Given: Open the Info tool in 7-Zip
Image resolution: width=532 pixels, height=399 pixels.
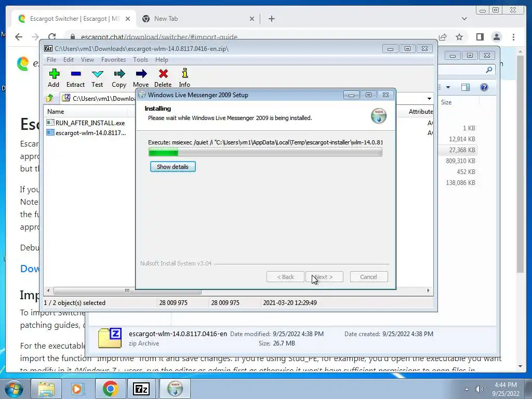Looking at the screenshot, I should coord(184,78).
